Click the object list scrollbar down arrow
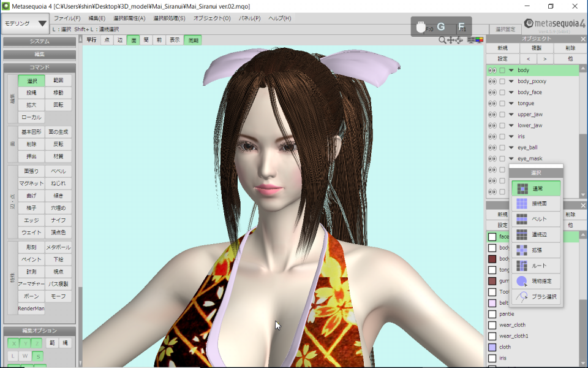588x368 pixels. [x=582, y=195]
